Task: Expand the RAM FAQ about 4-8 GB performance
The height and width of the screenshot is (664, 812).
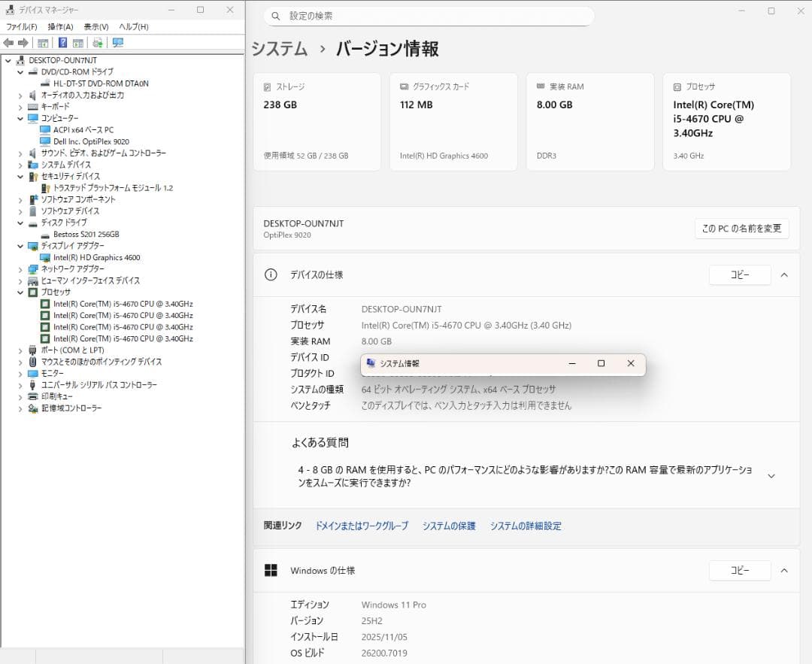Action: click(x=771, y=475)
